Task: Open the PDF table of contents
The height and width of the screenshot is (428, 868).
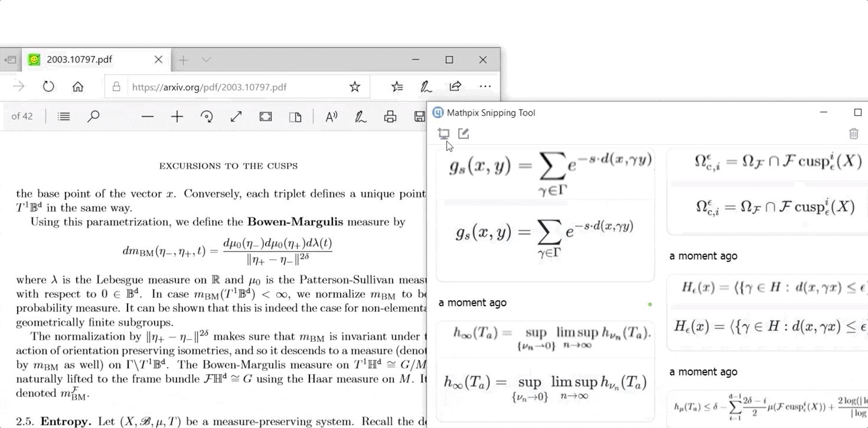Action: [63, 116]
